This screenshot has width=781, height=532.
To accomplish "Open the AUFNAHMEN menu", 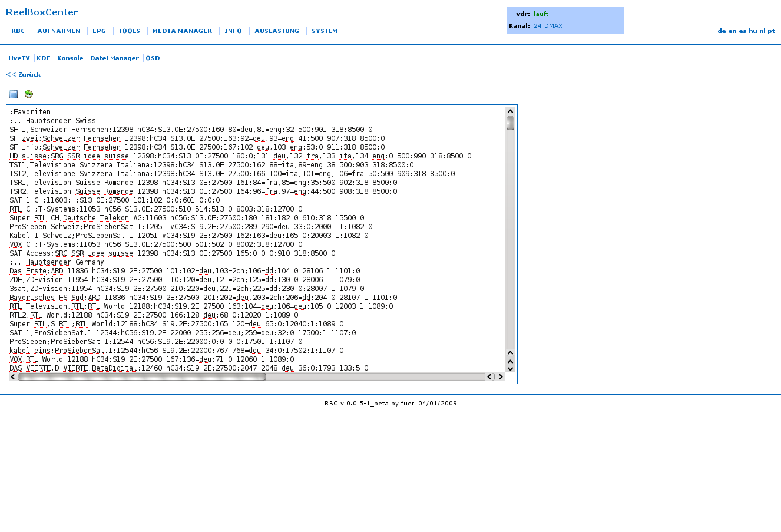I will click(59, 31).
